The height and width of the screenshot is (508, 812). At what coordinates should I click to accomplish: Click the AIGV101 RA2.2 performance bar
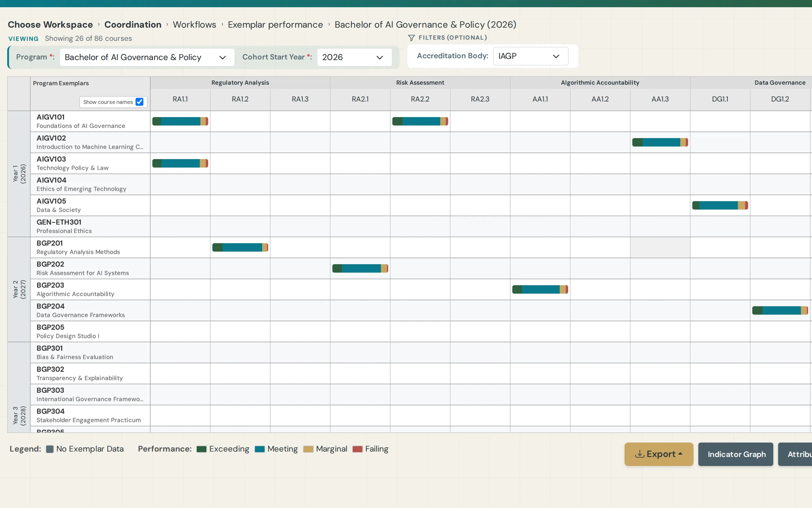tap(420, 121)
